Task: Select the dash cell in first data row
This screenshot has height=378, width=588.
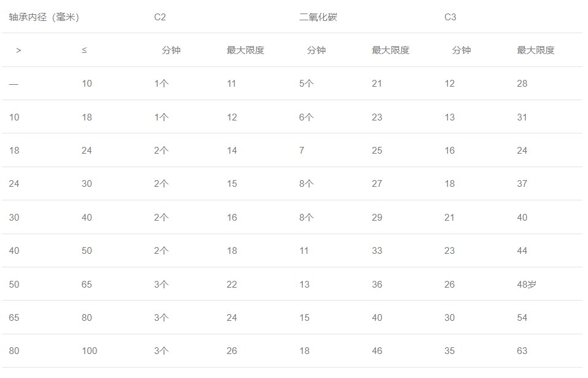Action: click(x=14, y=84)
